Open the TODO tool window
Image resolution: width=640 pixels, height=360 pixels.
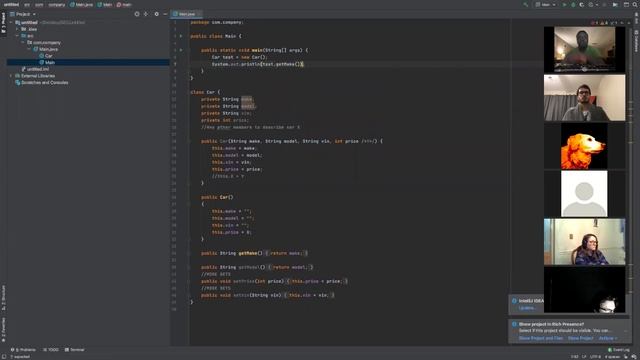51,350
